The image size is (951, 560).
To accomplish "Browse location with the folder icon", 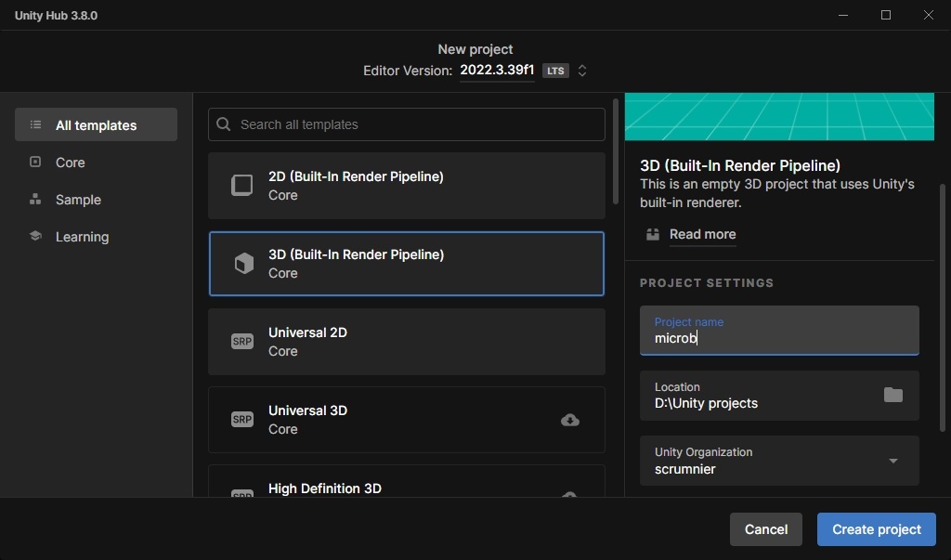I will [x=892, y=395].
